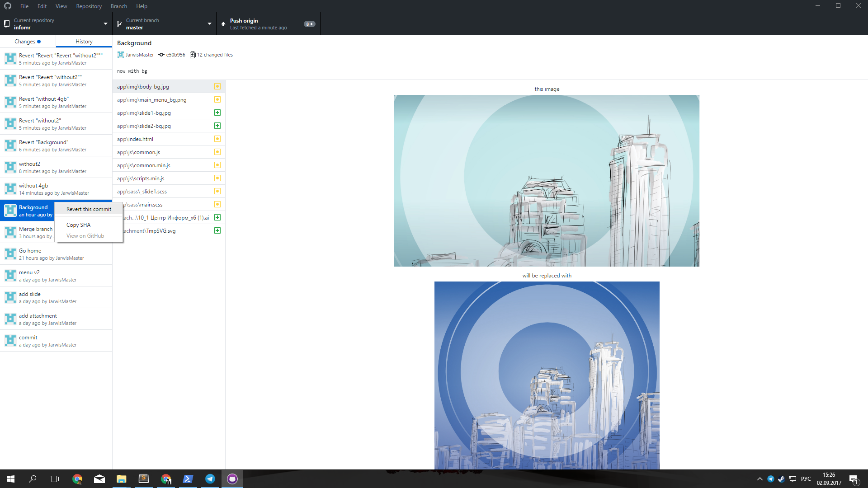Viewport: 868px width, 488px height.
Task: Click JarwisMaster author avatar in commit header
Action: [121, 55]
